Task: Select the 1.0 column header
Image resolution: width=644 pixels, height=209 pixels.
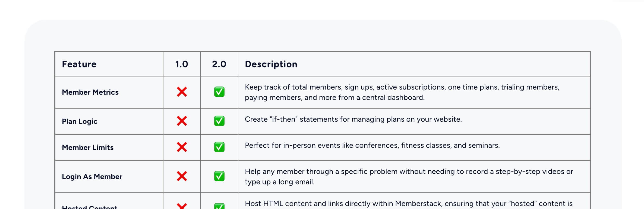Action: [x=182, y=64]
